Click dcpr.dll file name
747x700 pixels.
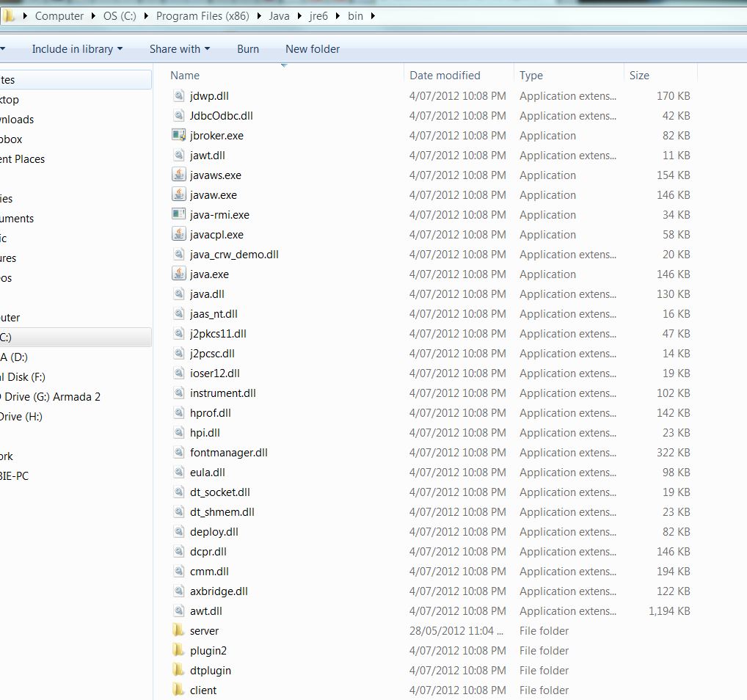tap(208, 551)
